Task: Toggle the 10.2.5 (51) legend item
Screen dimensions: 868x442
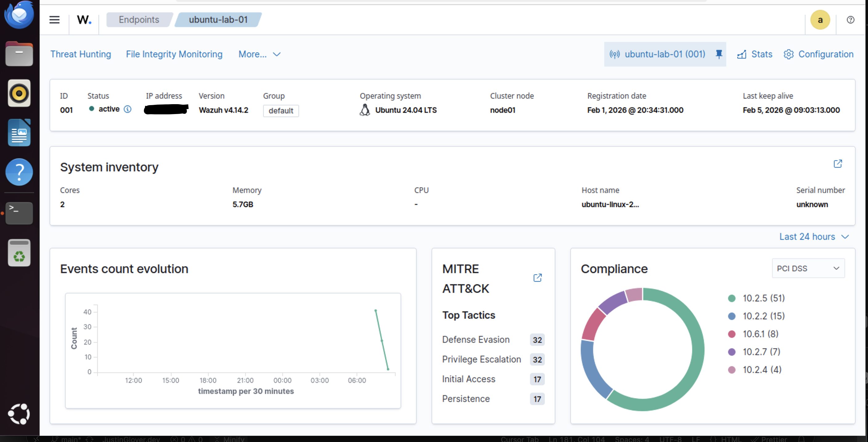Action: coord(763,298)
